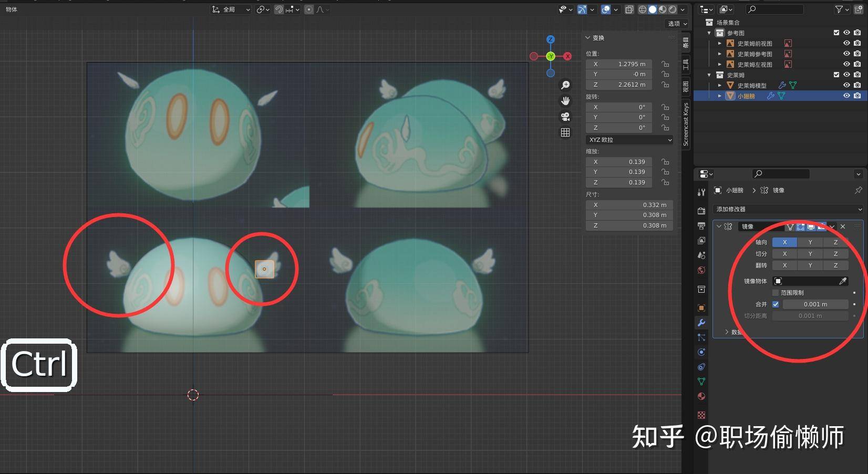Toggle the 范围限制 checkbox

point(776,293)
